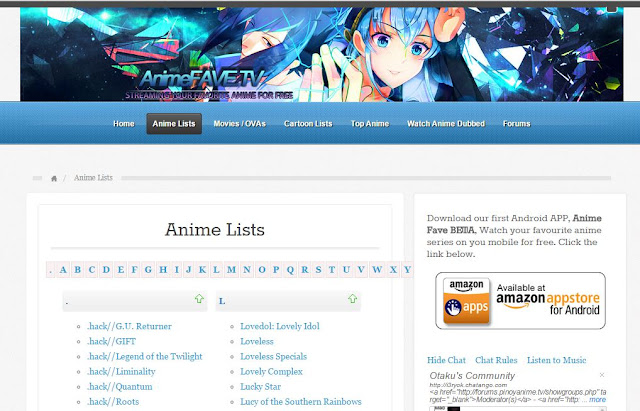The image size is (640, 411).
Task: Open .hack//Liminality link
Action: coord(121,371)
